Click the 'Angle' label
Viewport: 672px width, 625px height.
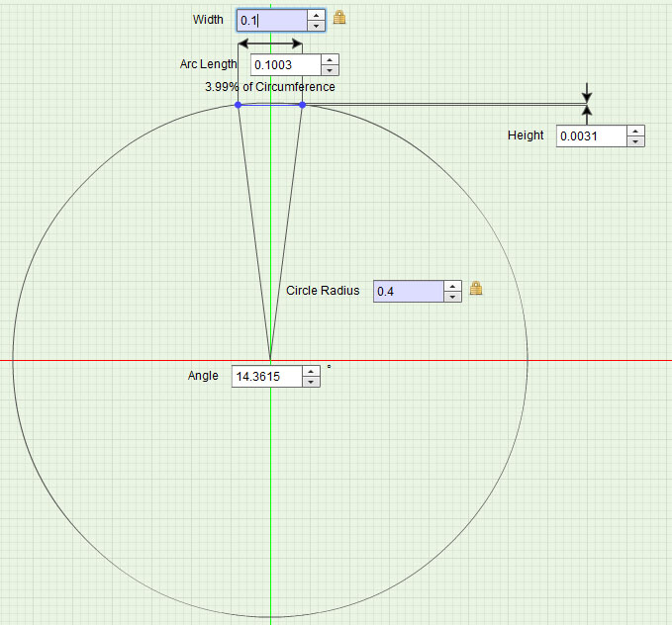coord(203,376)
